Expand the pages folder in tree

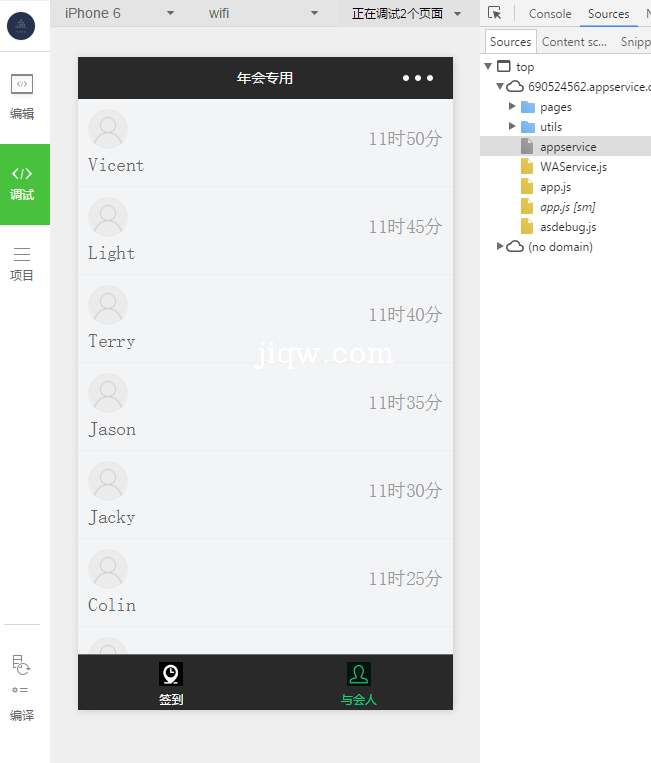(x=513, y=107)
